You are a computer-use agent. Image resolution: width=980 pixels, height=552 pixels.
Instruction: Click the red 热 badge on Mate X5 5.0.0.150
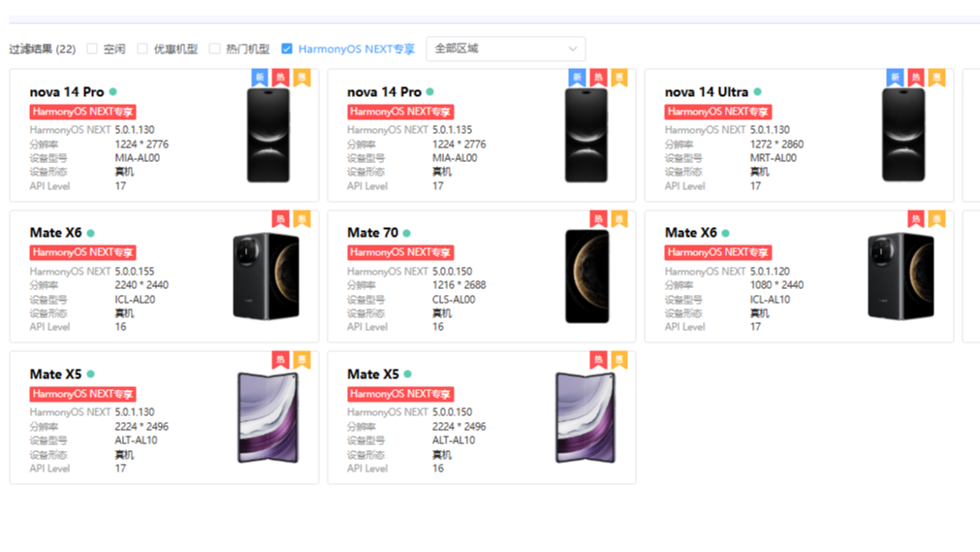(598, 360)
